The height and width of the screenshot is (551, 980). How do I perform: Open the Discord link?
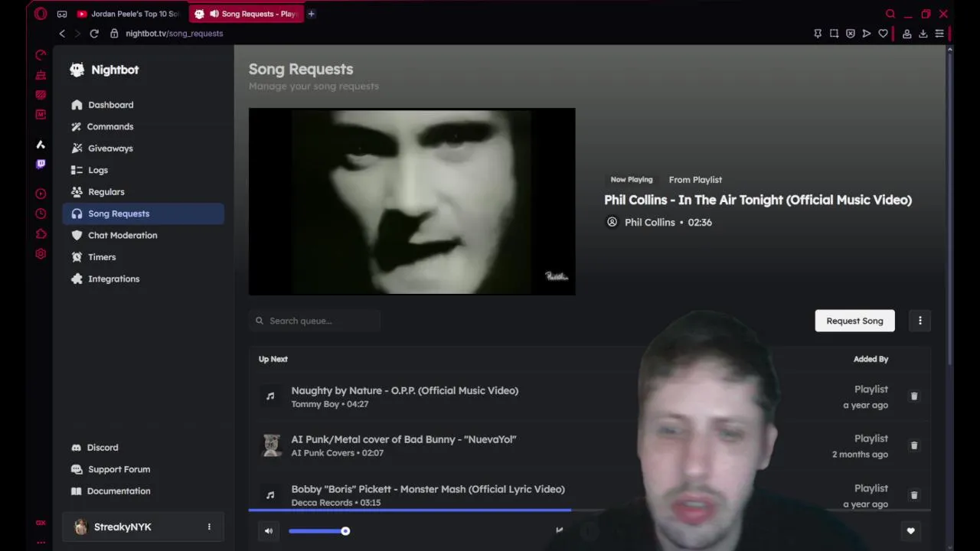95,448
